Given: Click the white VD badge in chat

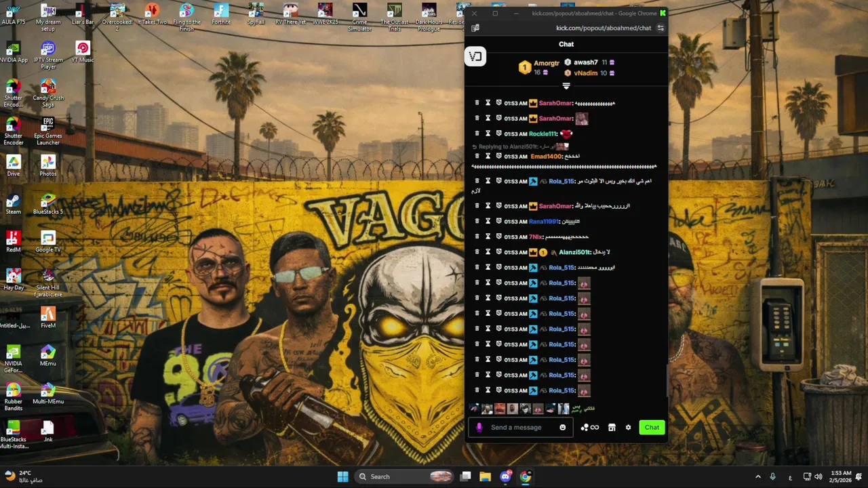Looking at the screenshot, I should pyautogui.click(x=475, y=57).
